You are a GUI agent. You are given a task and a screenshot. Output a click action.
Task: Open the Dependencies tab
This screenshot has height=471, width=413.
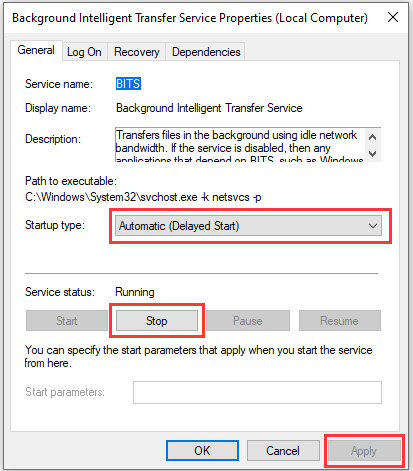coord(206,52)
